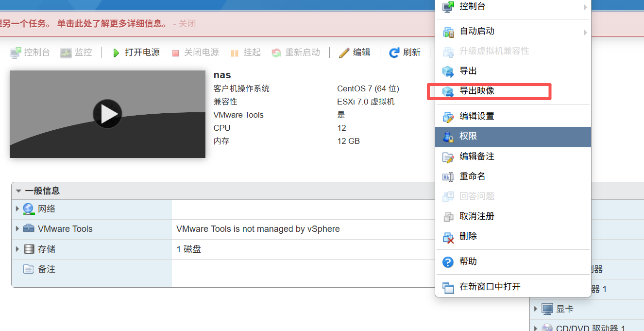Click the Permissions icon in menu
Screen dimensions: 644x331
(x=448, y=137)
